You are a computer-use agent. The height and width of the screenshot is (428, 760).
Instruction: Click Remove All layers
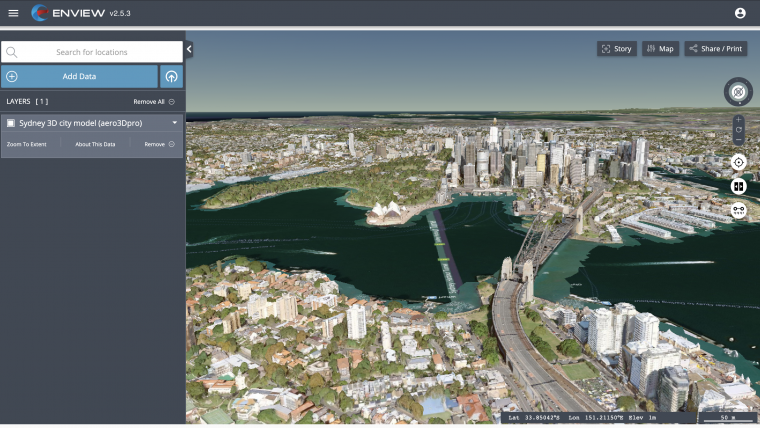pos(154,102)
